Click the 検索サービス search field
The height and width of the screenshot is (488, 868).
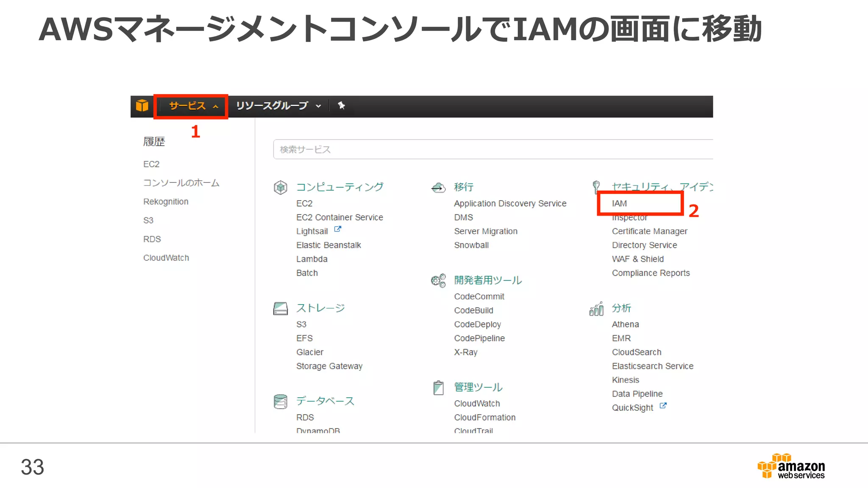(x=493, y=150)
